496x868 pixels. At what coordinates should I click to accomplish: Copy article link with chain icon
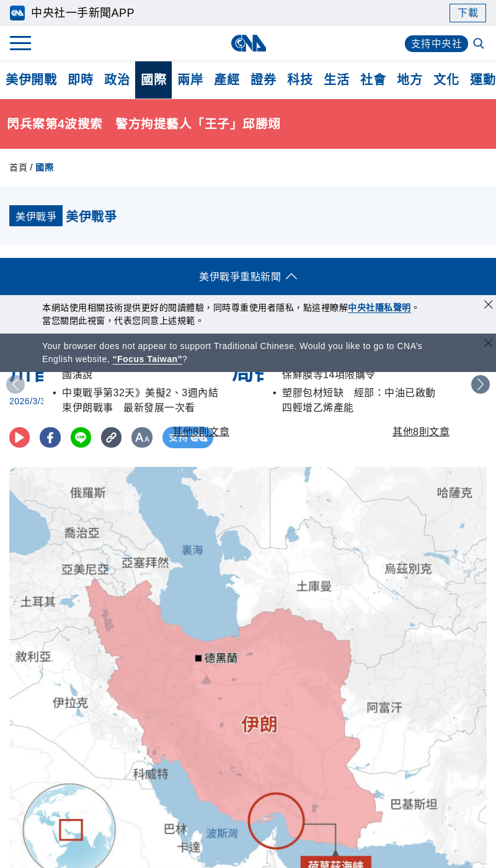111,438
